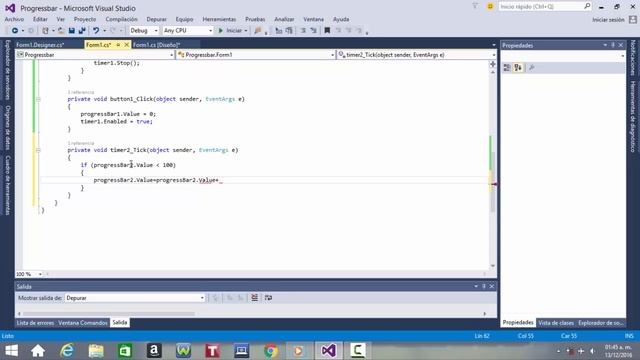Viewport: 640px width, 360px height.
Task: Click the find in files toolbar icon
Action: pyautogui.click(x=258, y=31)
